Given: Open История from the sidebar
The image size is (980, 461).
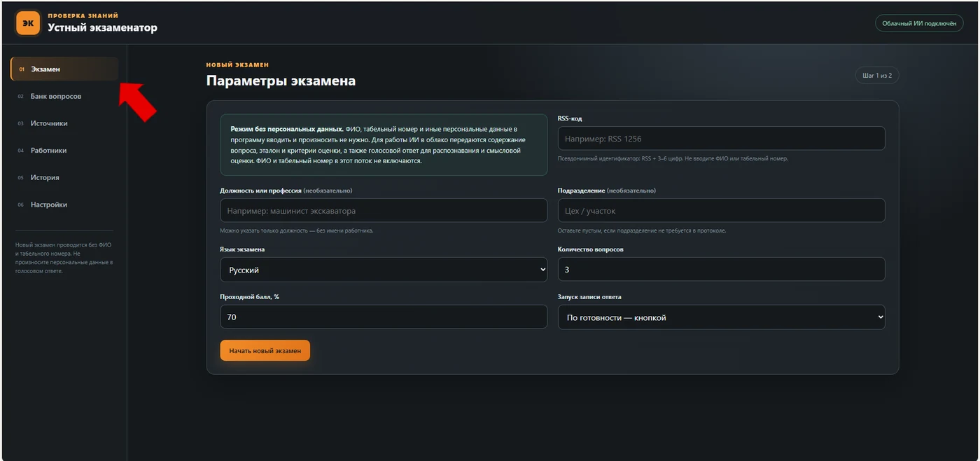Looking at the screenshot, I should point(64,178).
